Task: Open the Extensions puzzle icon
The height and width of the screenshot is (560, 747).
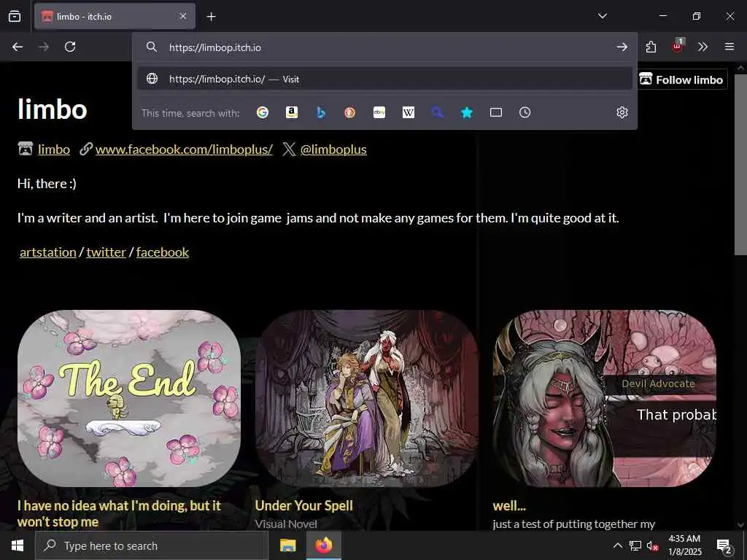Action: 651,47
